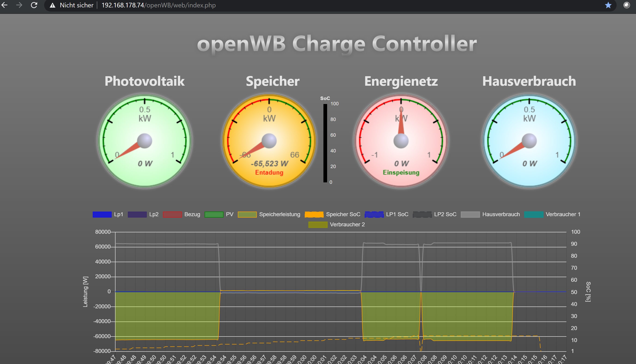Screen dimensions: 636x364
Task: Click the bookmark star icon
Action: 608,5
